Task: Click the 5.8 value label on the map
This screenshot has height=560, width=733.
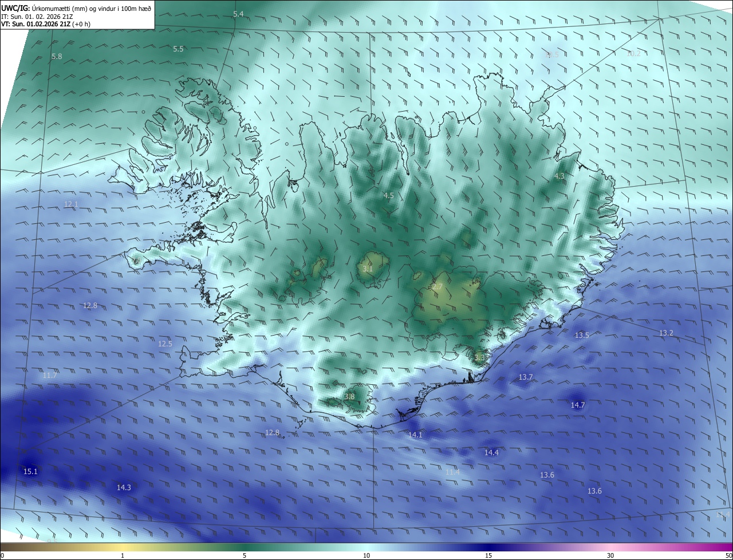Action: click(57, 56)
